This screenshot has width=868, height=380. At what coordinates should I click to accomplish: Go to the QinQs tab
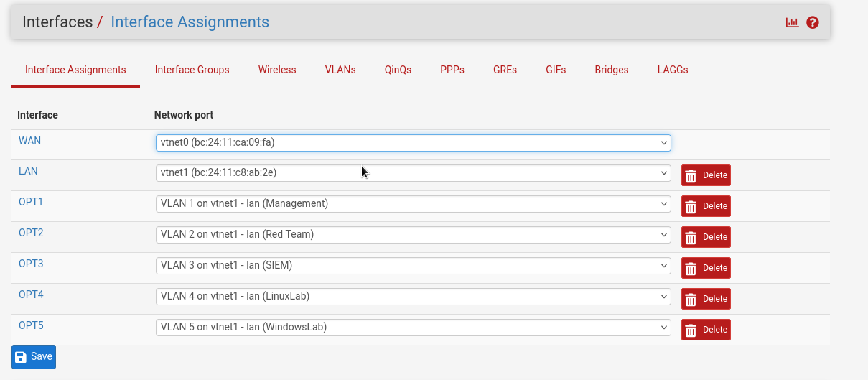tap(398, 70)
